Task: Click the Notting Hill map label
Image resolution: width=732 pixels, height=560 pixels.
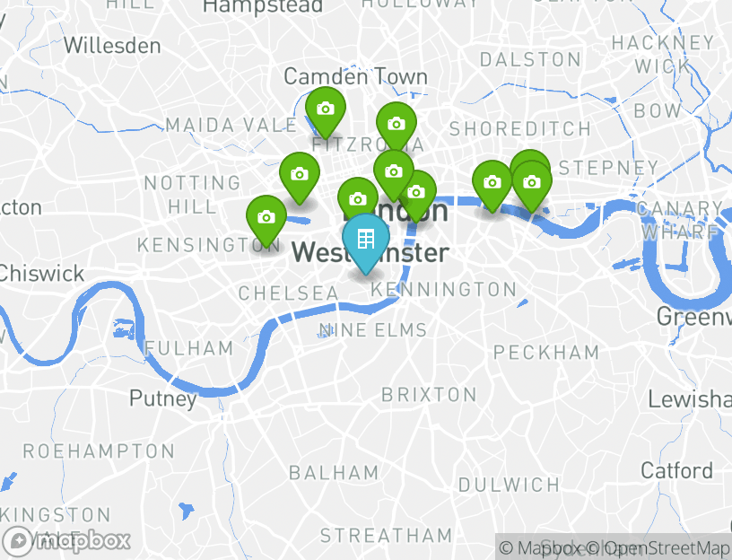Action: click(192, 195)
